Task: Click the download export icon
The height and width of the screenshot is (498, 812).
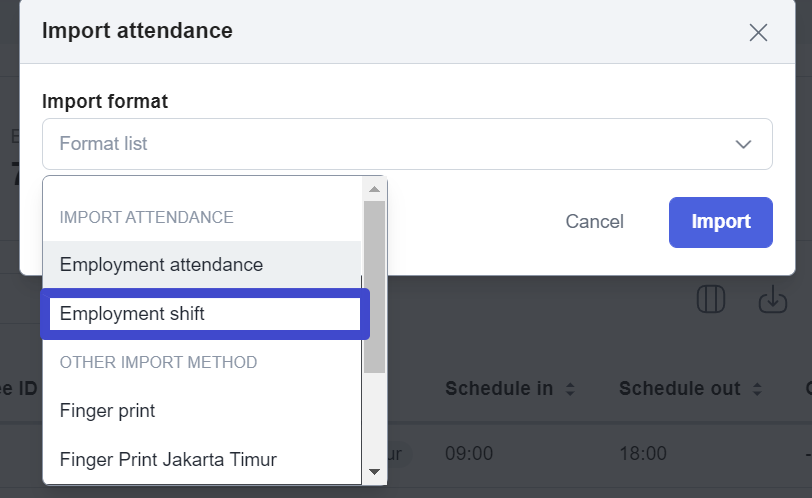Action: (773, 299)
